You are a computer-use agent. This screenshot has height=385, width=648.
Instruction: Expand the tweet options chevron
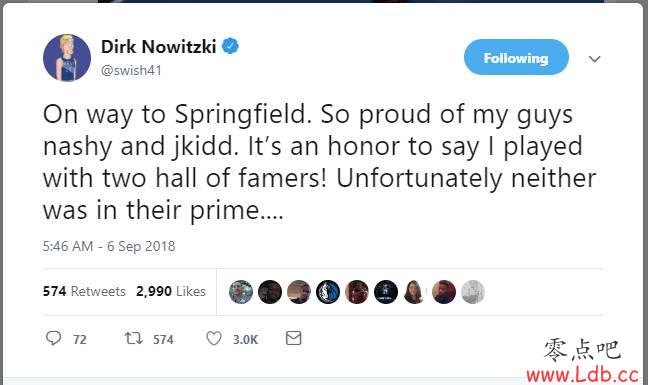(594, 59)
